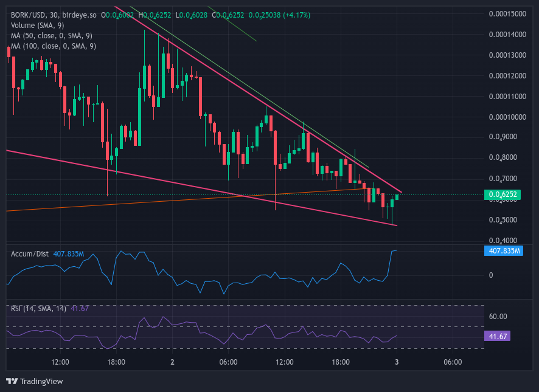
Task: Click the last 06:00 time axis label
Action: (x=453, y=362)
